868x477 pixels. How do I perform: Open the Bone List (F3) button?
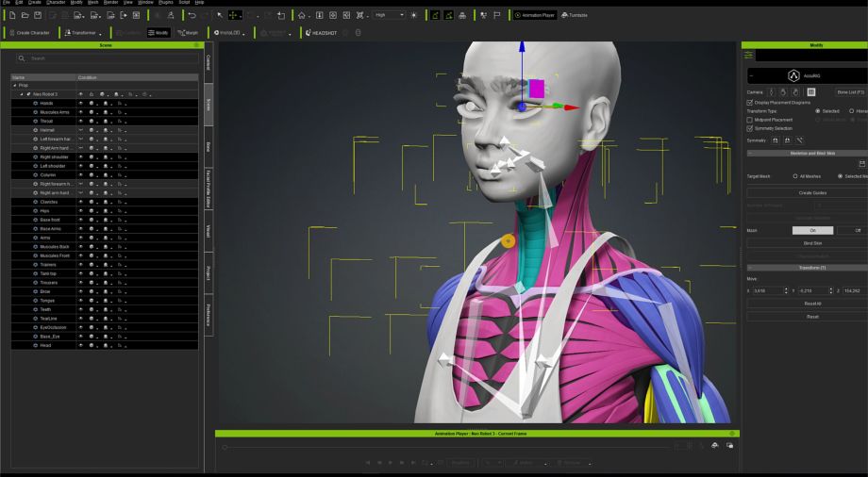[850, 92]
